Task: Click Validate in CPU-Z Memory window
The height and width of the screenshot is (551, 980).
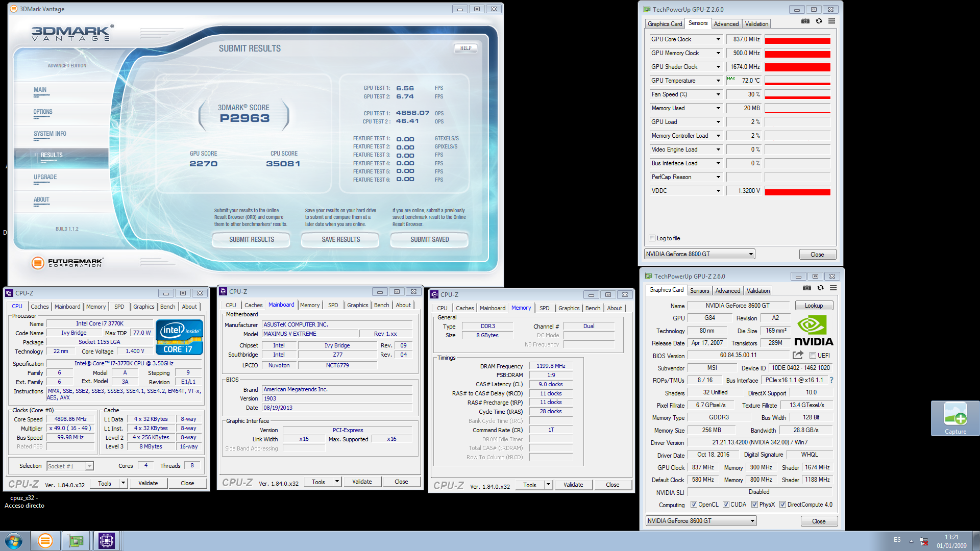Action: (573, 485)
